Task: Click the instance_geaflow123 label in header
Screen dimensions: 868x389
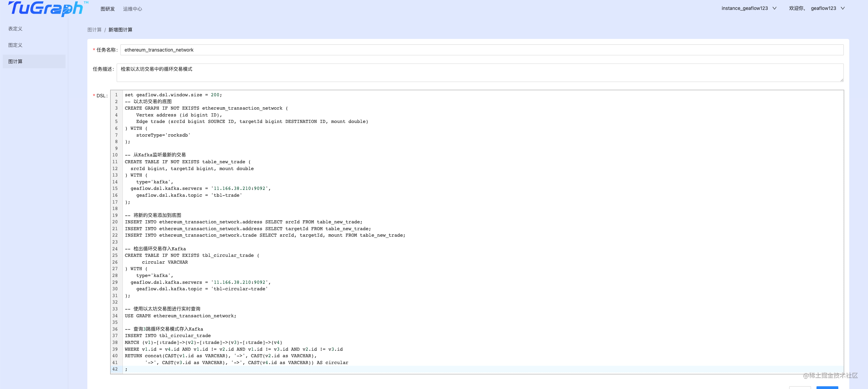Action: click(x=744, y=8)
